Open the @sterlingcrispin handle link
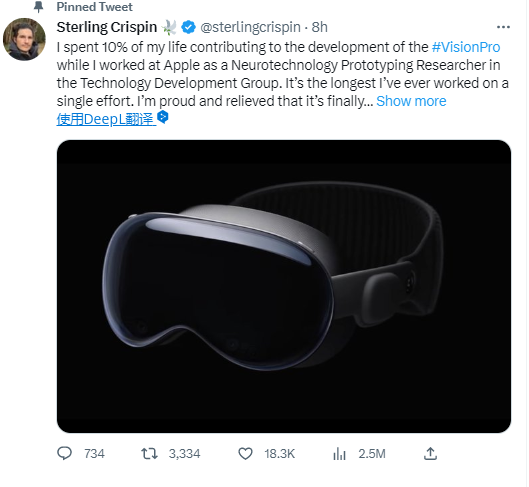The image size is (529, 487). click(250, 27)
